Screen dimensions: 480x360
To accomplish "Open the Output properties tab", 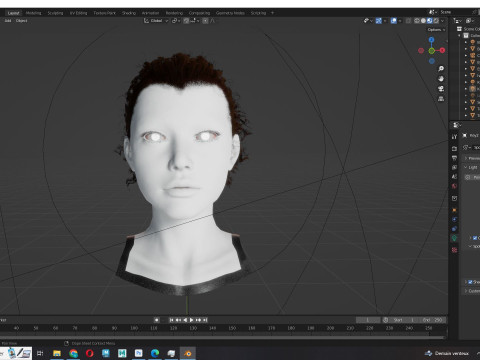I will [x=454, y=158].
